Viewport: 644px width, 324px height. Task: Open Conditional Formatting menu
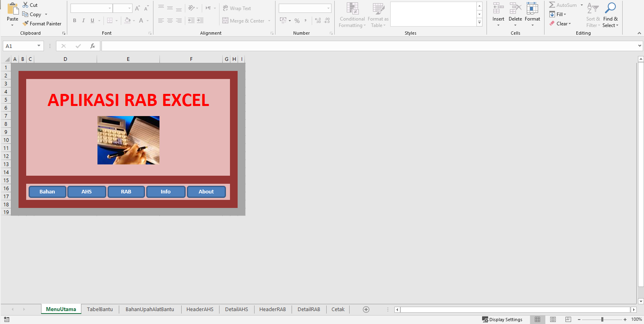click(352, 15)
